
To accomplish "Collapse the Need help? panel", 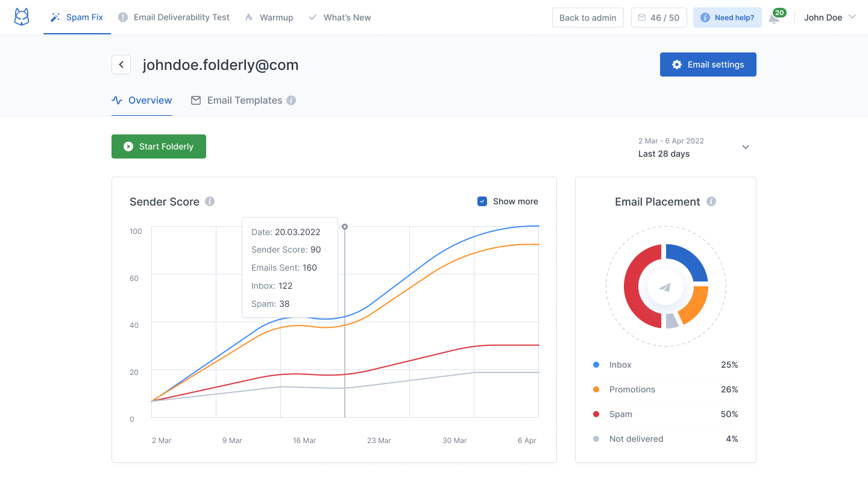I will [x=728, y=17].
